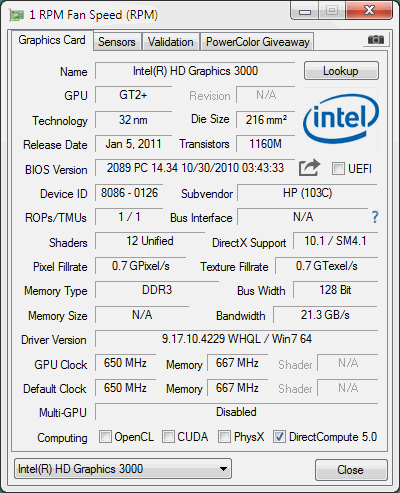Click the GPU-Z title bar app icon

tap(17, 15)
